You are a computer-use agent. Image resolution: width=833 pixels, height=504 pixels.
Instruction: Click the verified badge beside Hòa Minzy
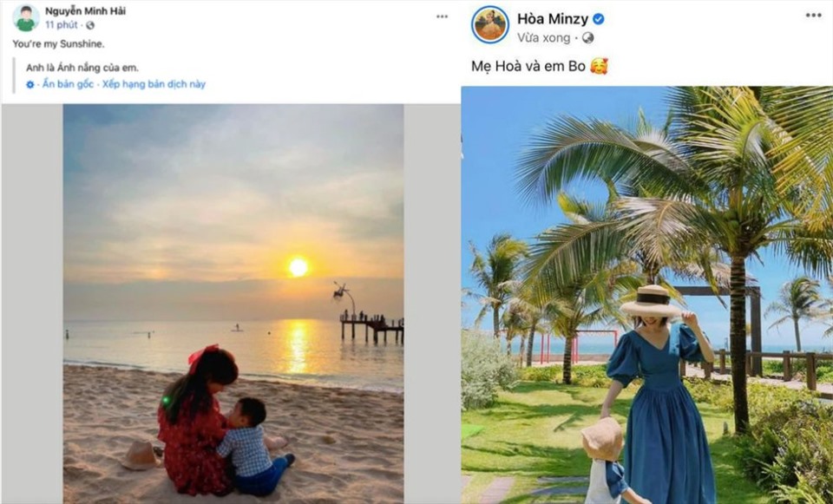click(x=599, y=19)
